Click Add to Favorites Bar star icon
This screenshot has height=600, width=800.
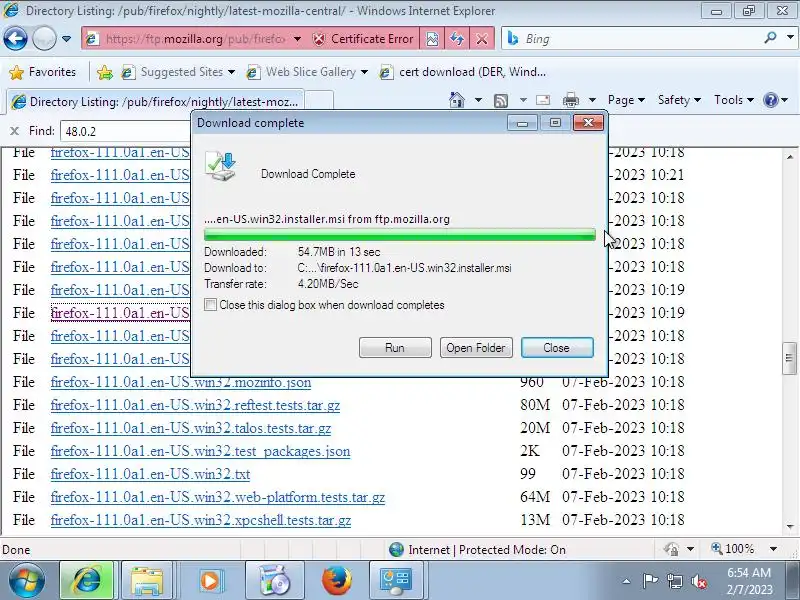pyautogui.click(x=105, y=72)
